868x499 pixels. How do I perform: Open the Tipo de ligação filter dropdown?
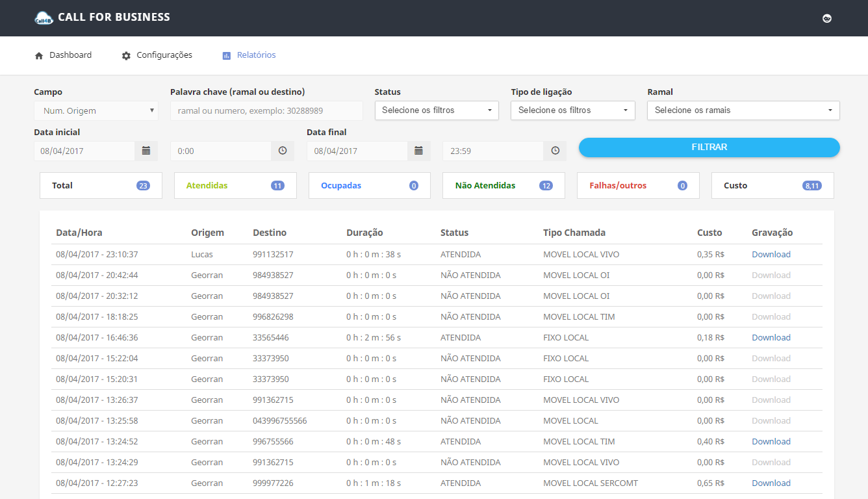[573, 110]
